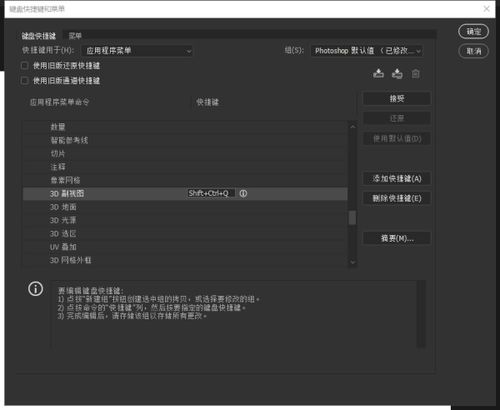
Task: Close the keyboard shortcuts dialog with X
Action: (487, 9)
